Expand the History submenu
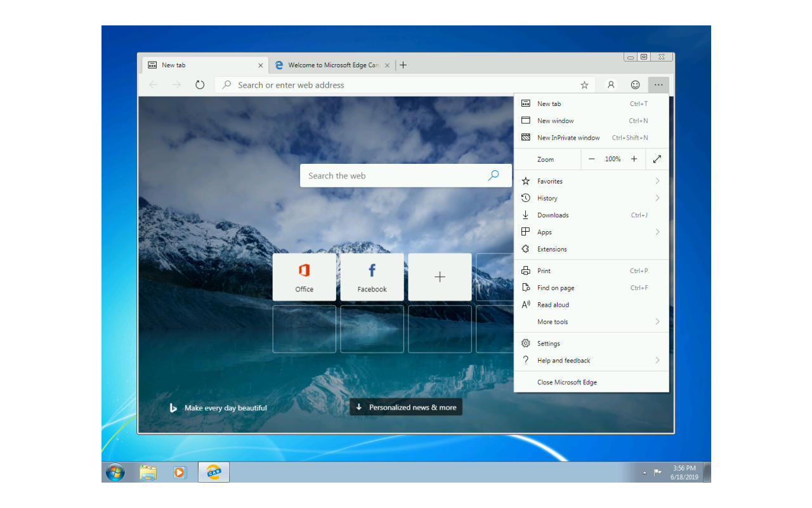Image resolution: width=812 pixels, height=508 pixels. [x=591, y=198]
